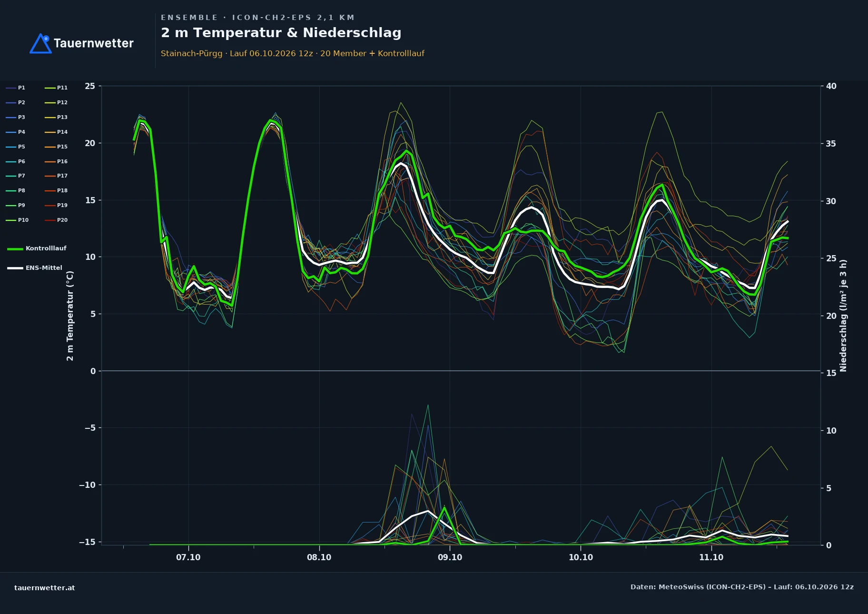Click the '2 m Temperatur & Niederschlag' title

[281, 33]
